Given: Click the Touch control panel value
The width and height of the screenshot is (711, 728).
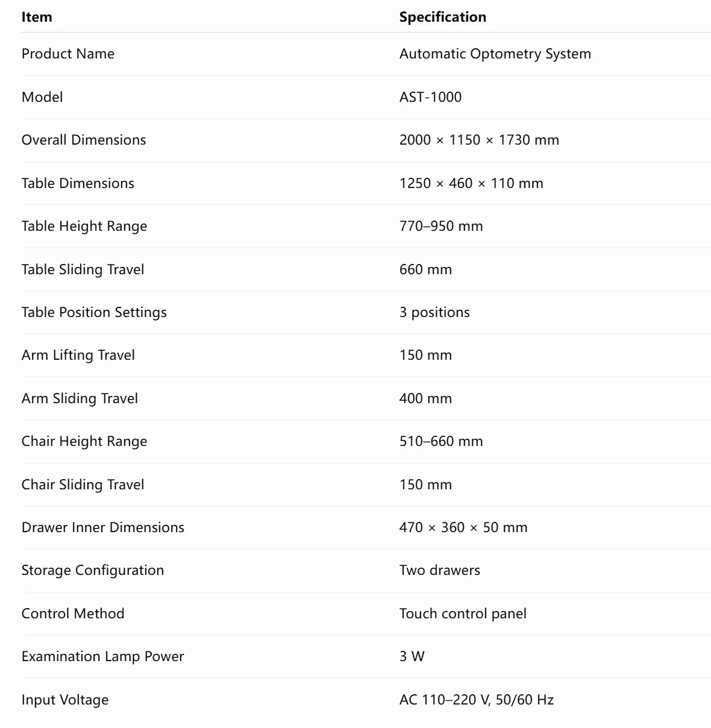Looking at the screenshot, I should tap(463, 613).
